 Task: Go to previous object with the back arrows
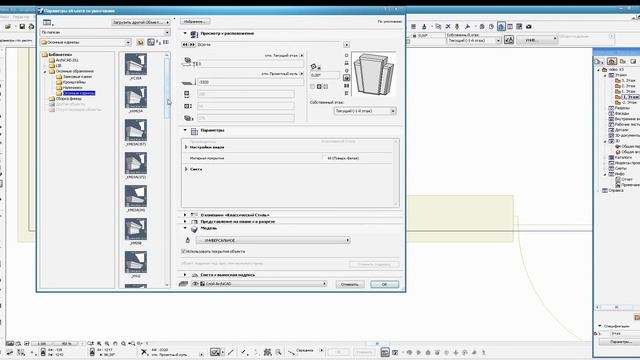tap(185, 44)
